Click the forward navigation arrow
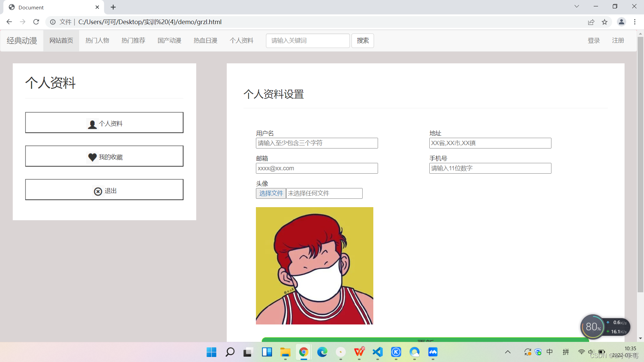 [22, 22]
